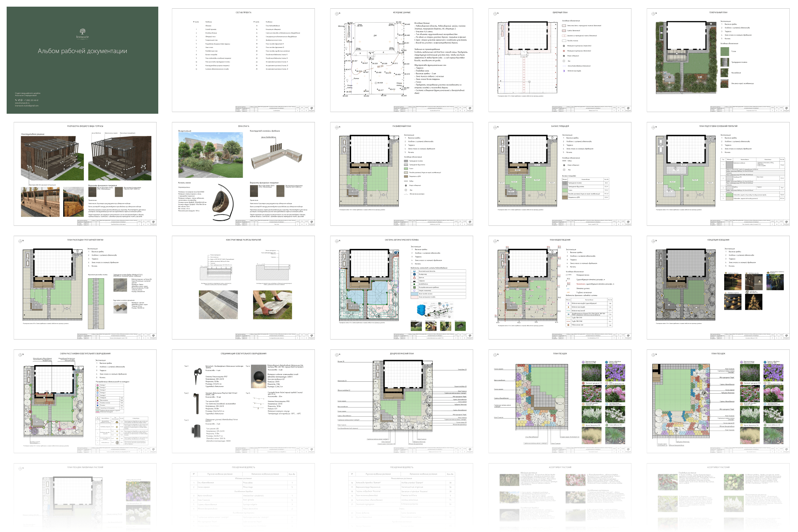Click the РАЗБИВОЧНЫЙ ПЛАН page heading
This screenshot has height=532, width=798.
pyautogui.click(x=401, y=126)
